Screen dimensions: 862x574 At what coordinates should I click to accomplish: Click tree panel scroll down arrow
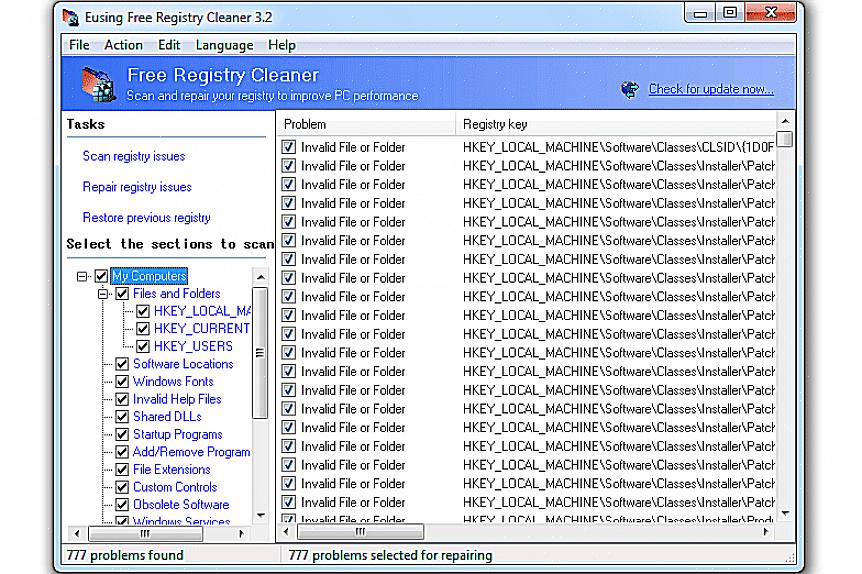tap(261, 516)
